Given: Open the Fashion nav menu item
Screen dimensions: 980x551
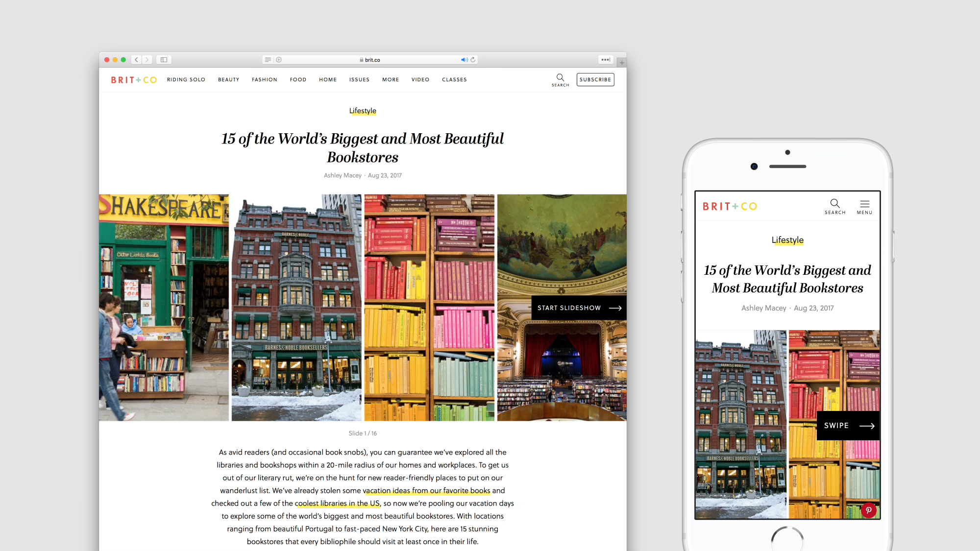Looking at the screenshot, I should (x=265, y=79).
